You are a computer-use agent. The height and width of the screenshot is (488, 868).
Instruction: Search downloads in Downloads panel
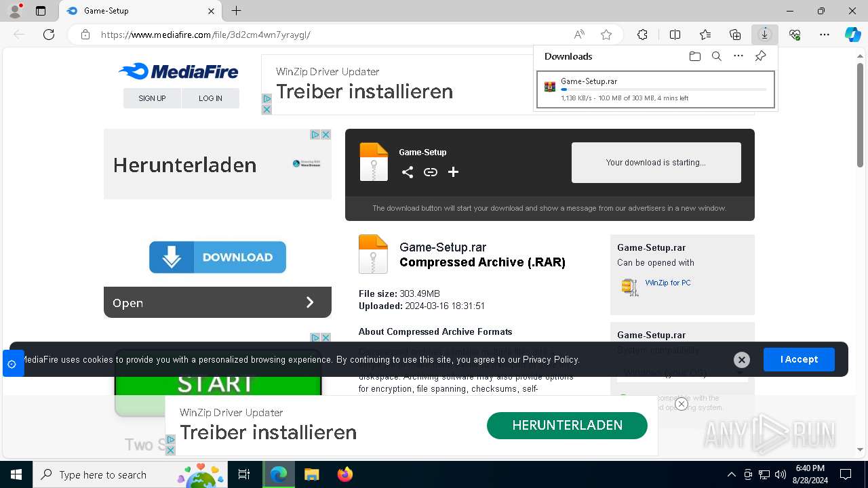717,56
